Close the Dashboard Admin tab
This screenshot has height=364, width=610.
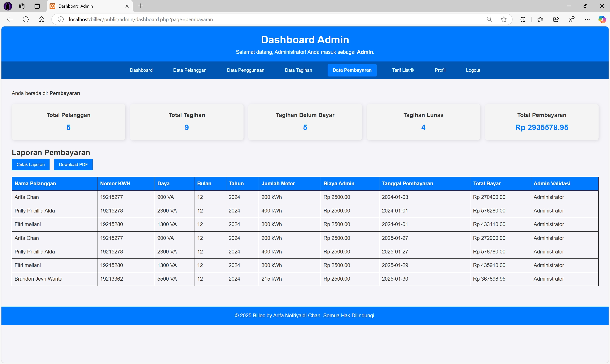(127, 6)
